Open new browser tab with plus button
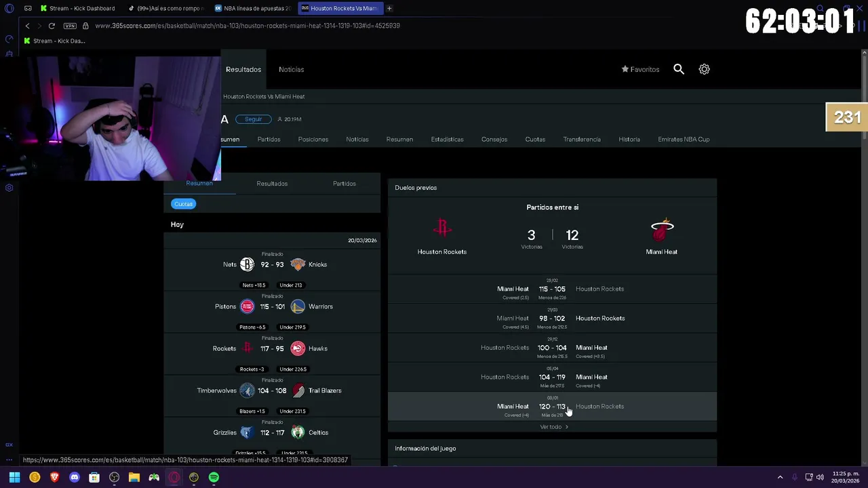868x488 pixels. (389, 8)
